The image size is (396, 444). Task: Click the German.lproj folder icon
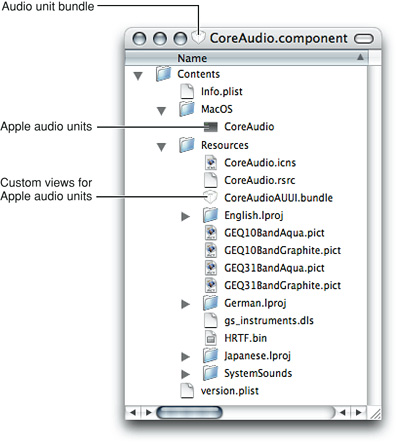(210, 303)
